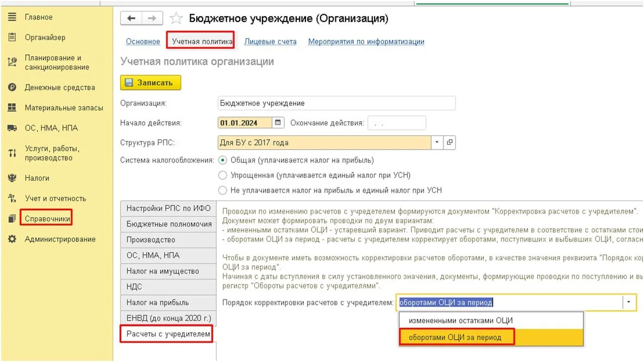Open calendar picker for Начало действия
The height and width of the screenshot is (362, 644).
click(278, 122)
